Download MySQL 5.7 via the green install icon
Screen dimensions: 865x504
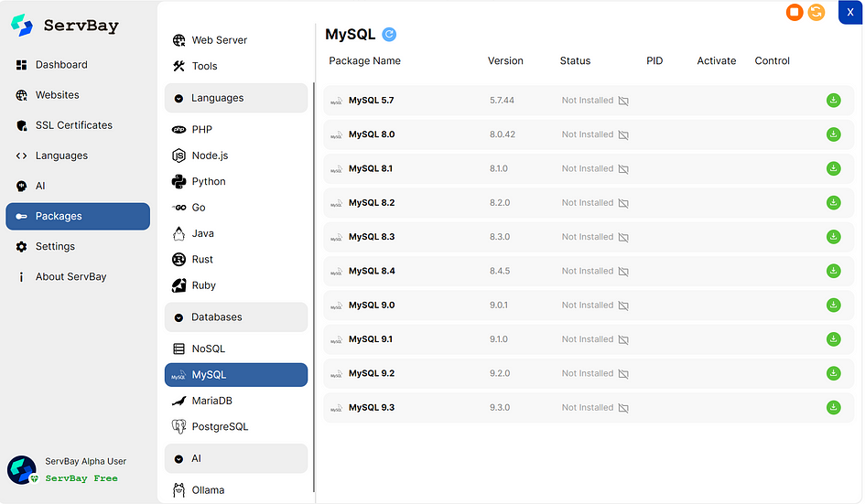833,101
